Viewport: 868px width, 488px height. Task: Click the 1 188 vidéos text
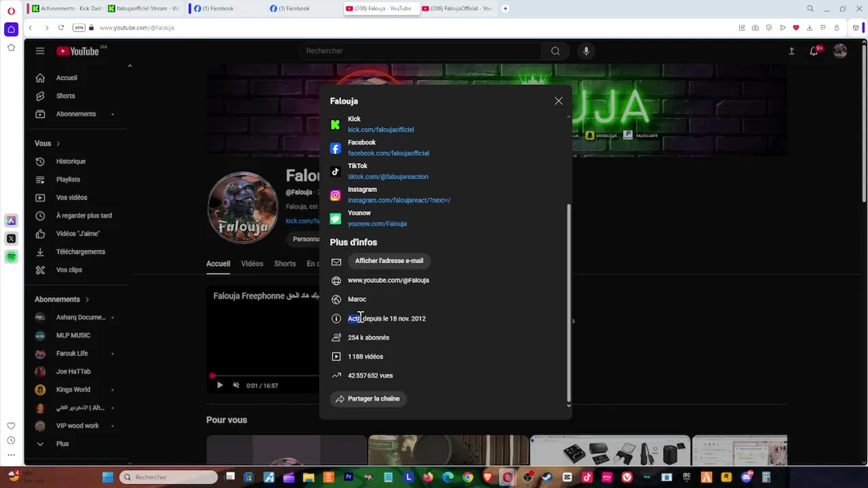(366, 357)
